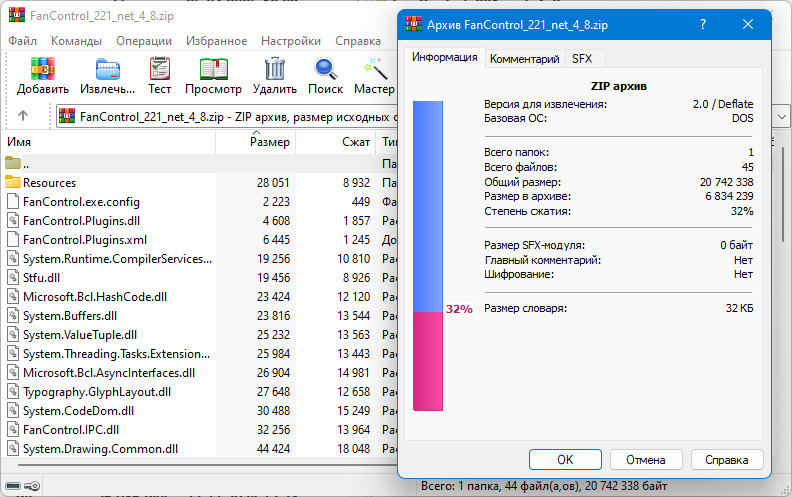Screen dimensions: 792x497
Task: Select System.CodeDom.dll file name
Action: click(x=78, y=411)
